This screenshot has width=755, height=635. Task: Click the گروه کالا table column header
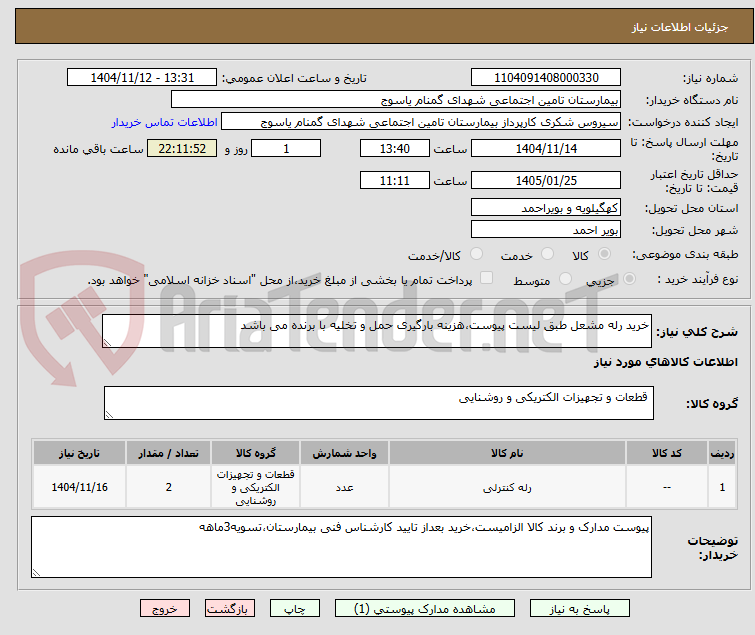[255, 453]
